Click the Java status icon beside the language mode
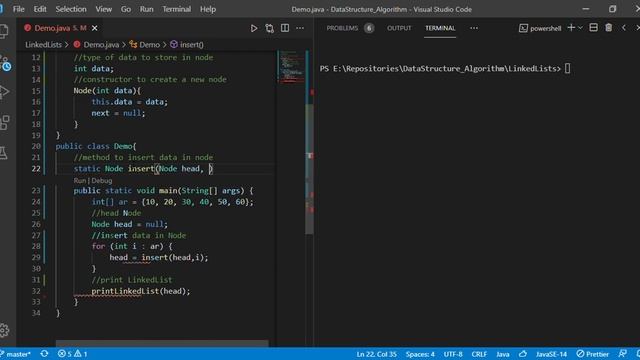 tap(523, 354)
